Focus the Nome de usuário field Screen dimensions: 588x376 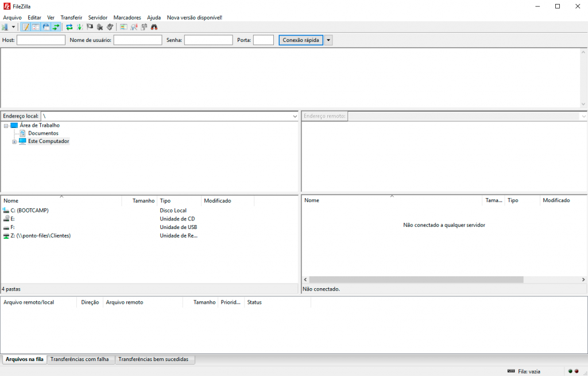[138, 40]
